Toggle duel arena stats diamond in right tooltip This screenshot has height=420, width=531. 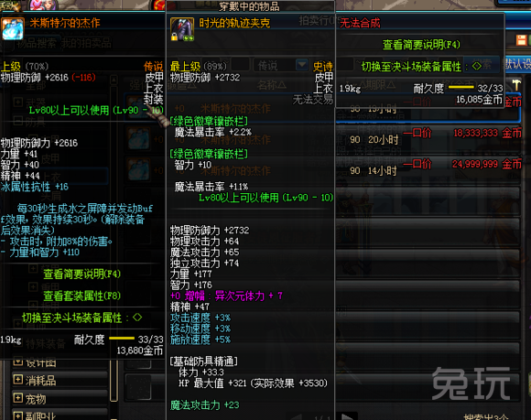tap(476, 66)
